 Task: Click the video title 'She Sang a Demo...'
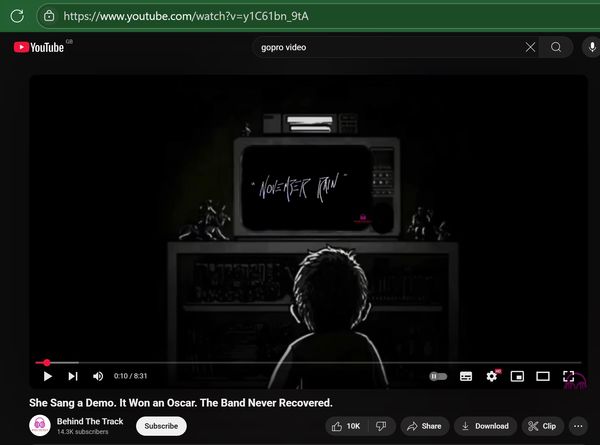(x=181, y=403)
